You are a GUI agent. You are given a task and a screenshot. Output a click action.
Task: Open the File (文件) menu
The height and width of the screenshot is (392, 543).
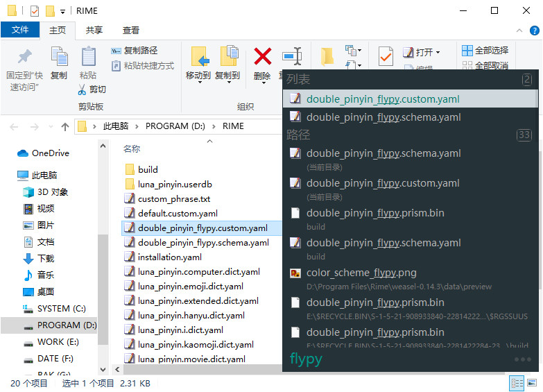20,30
